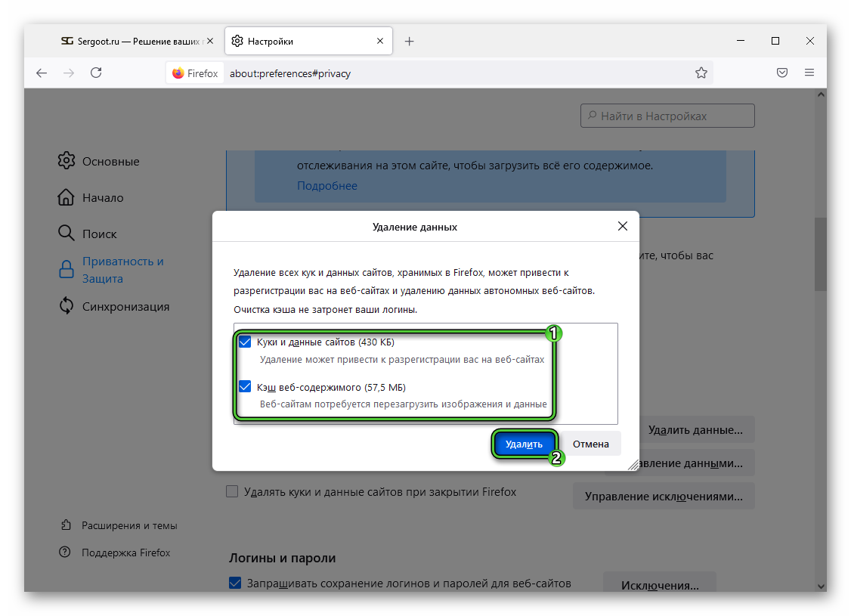Click the browser Back arrow icon
This screenshot has width=851, height=616.
(x=42, y=73)
